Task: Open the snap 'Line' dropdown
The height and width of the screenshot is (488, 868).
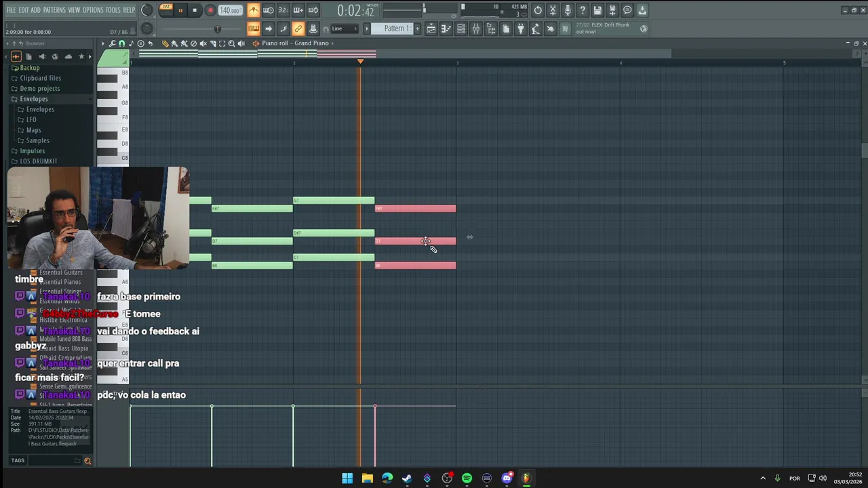Action: (x=344, y=28)
